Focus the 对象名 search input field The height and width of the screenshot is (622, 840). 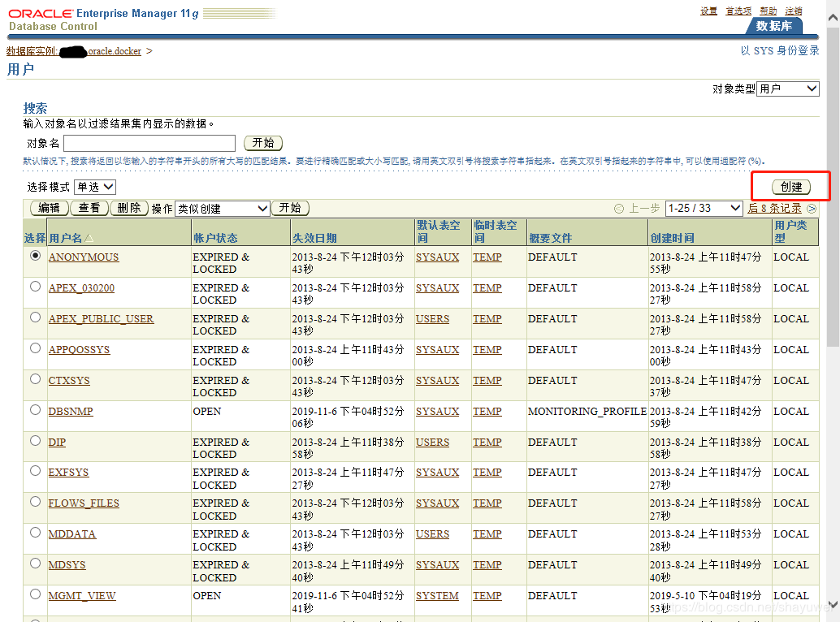(149, 144)
